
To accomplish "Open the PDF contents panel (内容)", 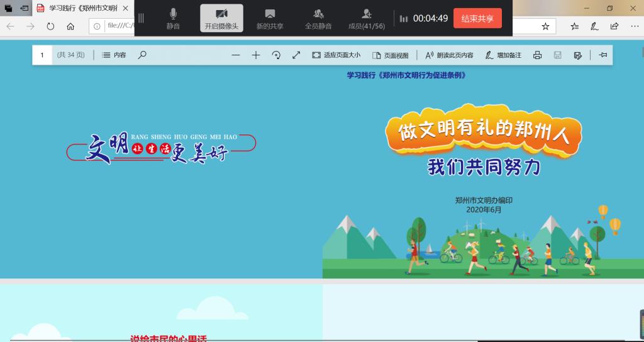I will [x=114, y=55].
